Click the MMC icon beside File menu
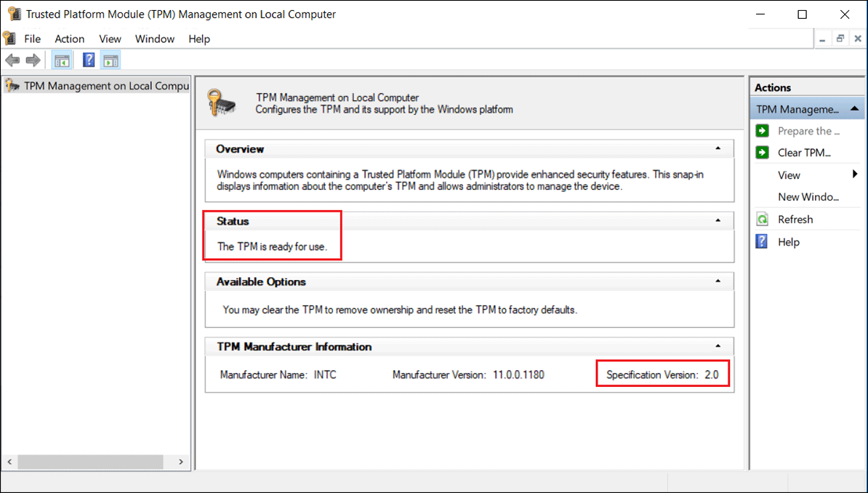 pos(9,39)
